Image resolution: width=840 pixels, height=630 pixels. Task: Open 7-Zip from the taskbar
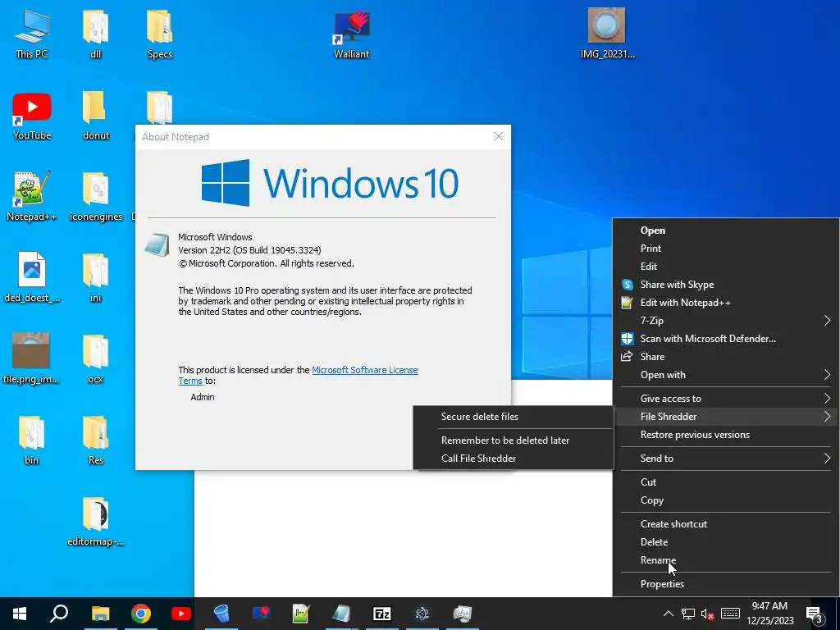click(382, 614)
